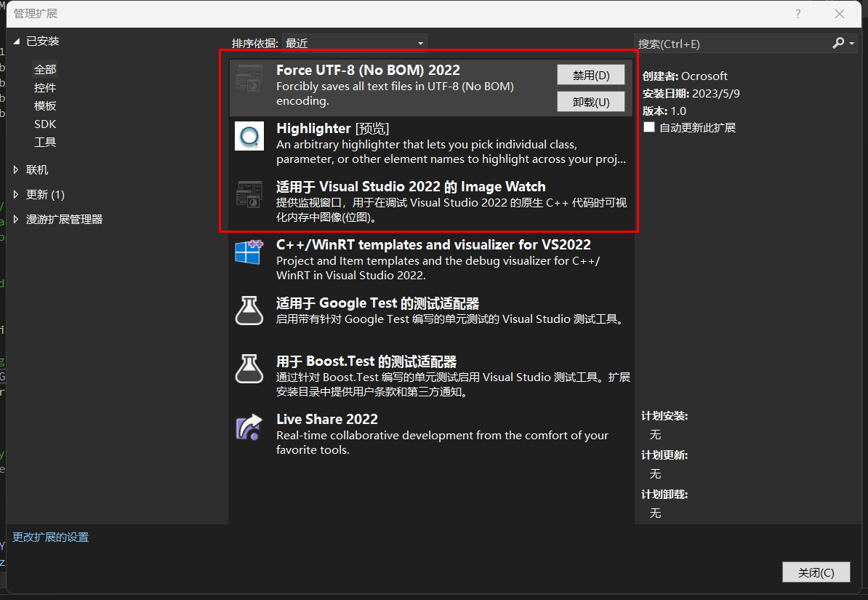
Task: Select Force UTF-8 (No BOM) 2022 title
Action: click(368, 71)
